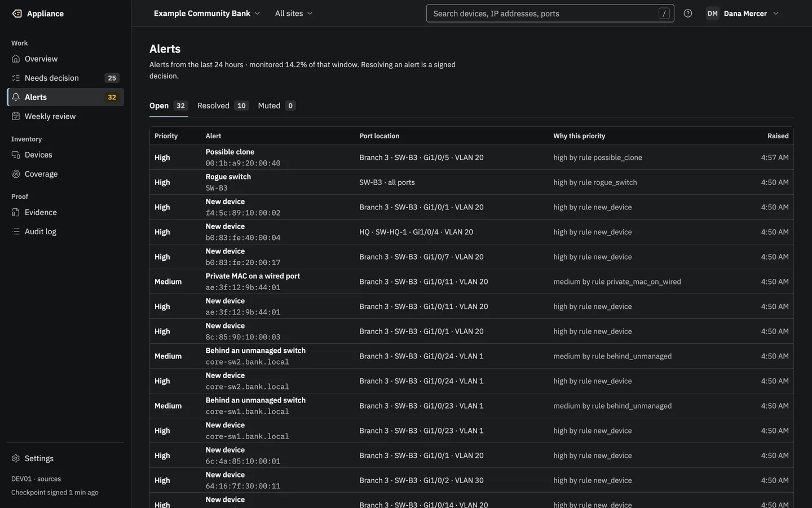
Task: Click MAC address 8c:85:90:10:00:03
Action: [x=243, y=337]
